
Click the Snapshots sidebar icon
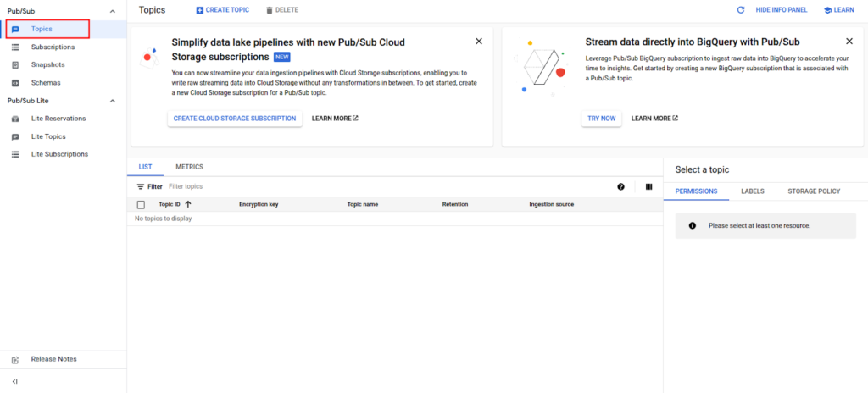click(15, 64)
